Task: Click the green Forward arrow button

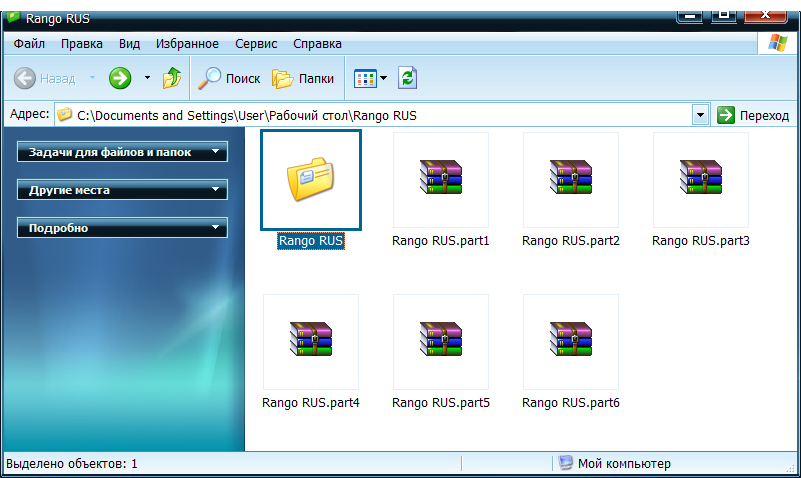Action: pos(120,78)
